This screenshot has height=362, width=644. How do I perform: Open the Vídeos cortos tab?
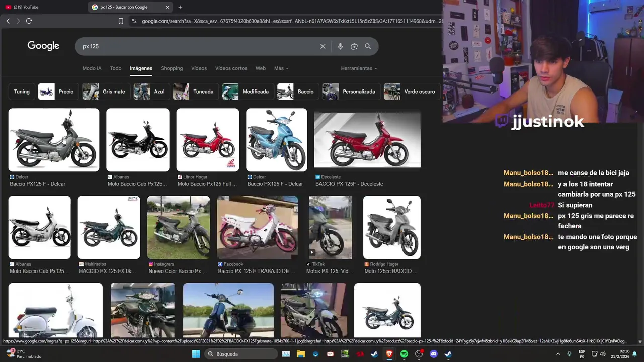[231, 68]
